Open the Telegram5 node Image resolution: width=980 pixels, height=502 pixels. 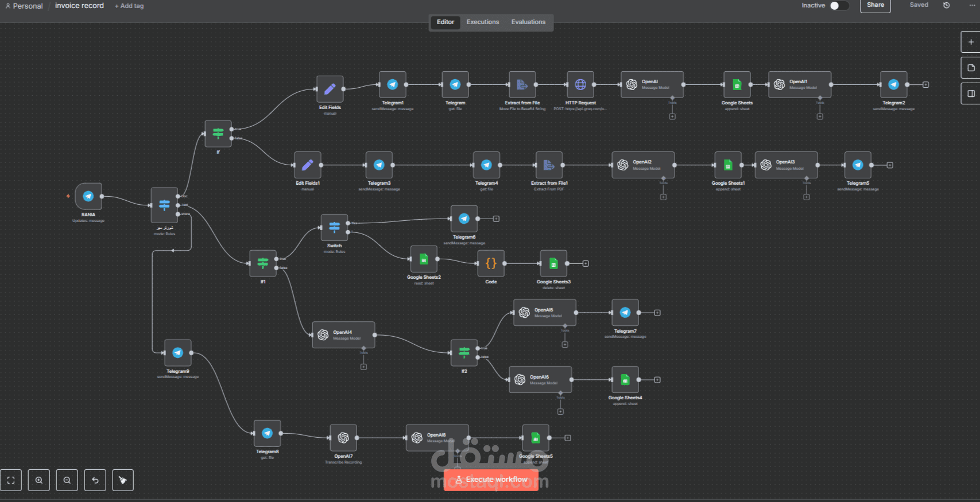(x=858, y=165)
